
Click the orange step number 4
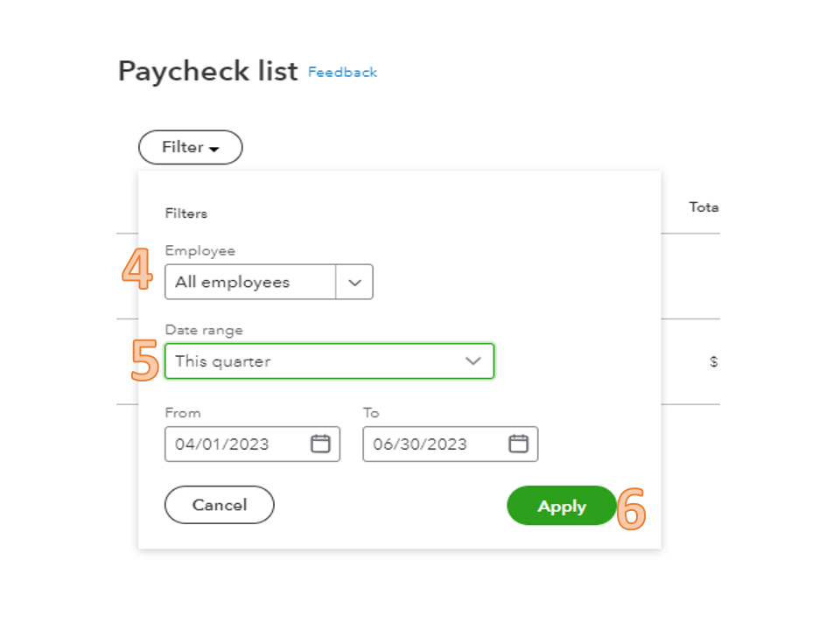pyautogui.click(x=137, y=269)
